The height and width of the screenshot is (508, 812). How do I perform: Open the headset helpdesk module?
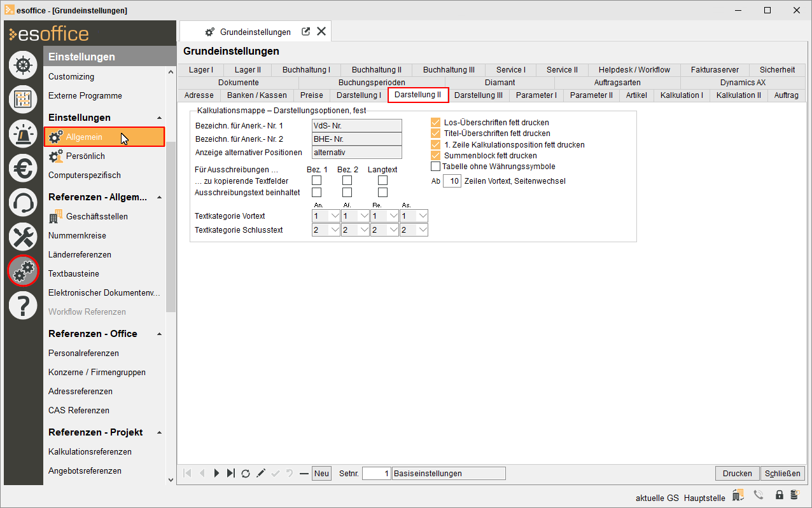pos(23,203)
